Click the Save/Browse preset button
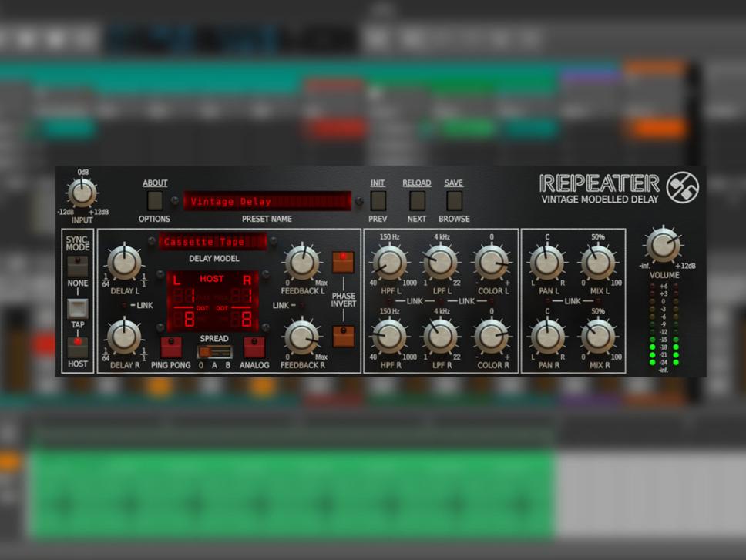The width and height of the screenshot is (746, 560). [454, 201]
